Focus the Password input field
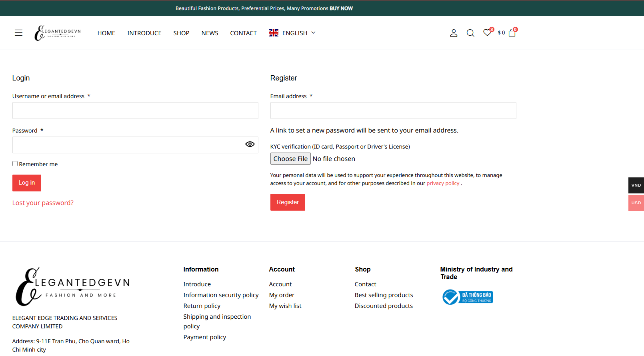 135,145
